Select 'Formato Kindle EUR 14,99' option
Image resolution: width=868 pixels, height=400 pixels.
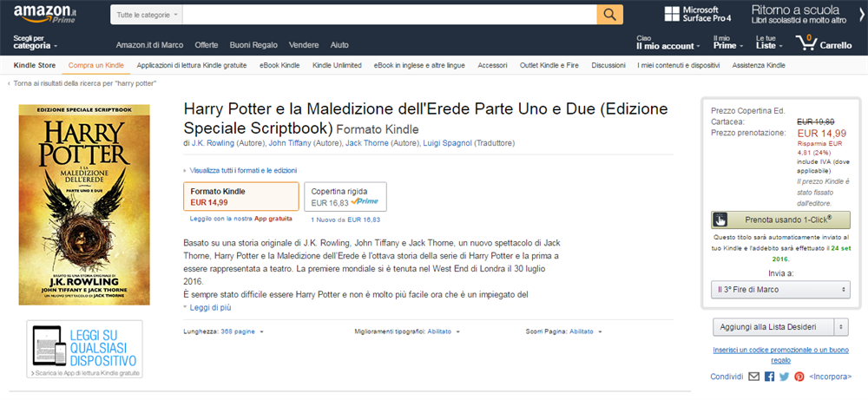tap(240, 196)
